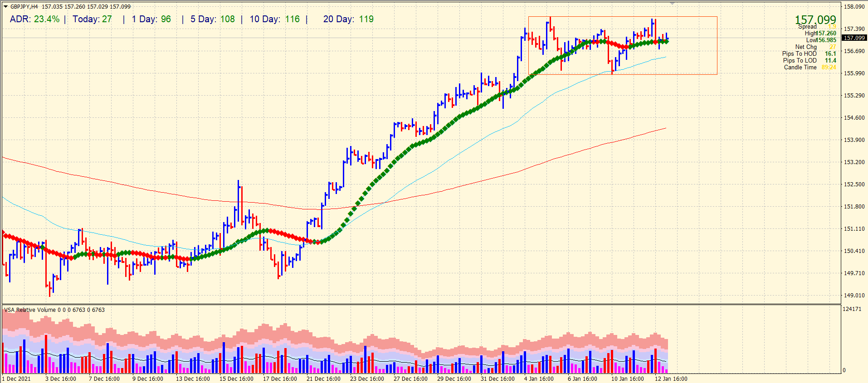Click the 124171 volume scale maximum
Image resolution: width=868 pixels, height=383 pixels.
(852, 309)
